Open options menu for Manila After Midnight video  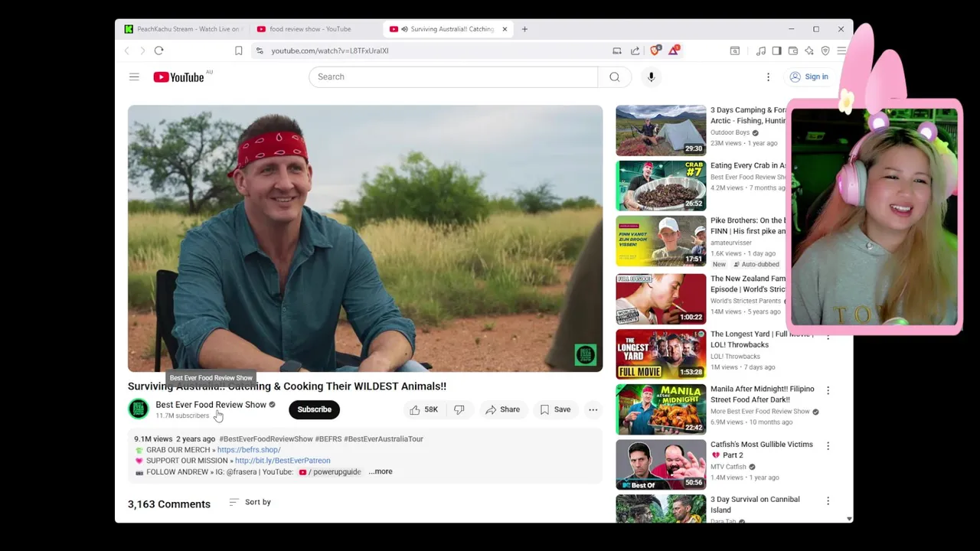click(828, 390)
